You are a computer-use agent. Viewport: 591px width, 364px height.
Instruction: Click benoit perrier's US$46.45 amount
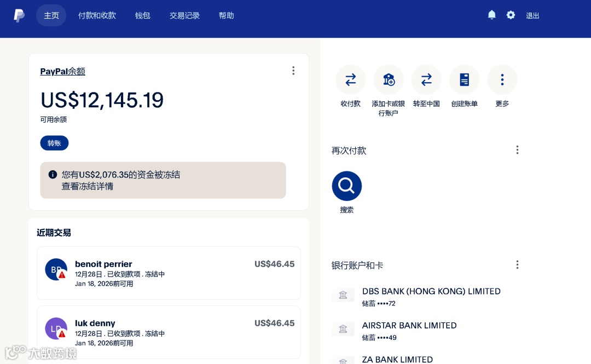274,264
